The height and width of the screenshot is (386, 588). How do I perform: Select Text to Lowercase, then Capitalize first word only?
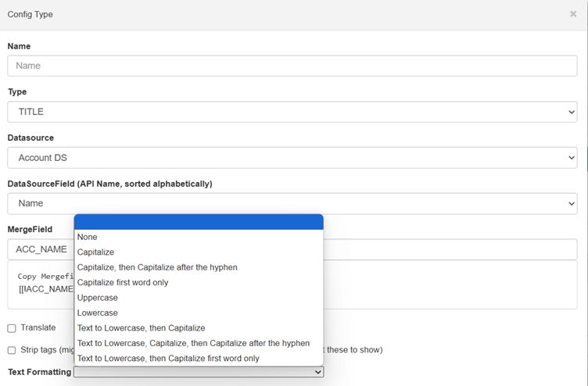(x=168, y=359)
